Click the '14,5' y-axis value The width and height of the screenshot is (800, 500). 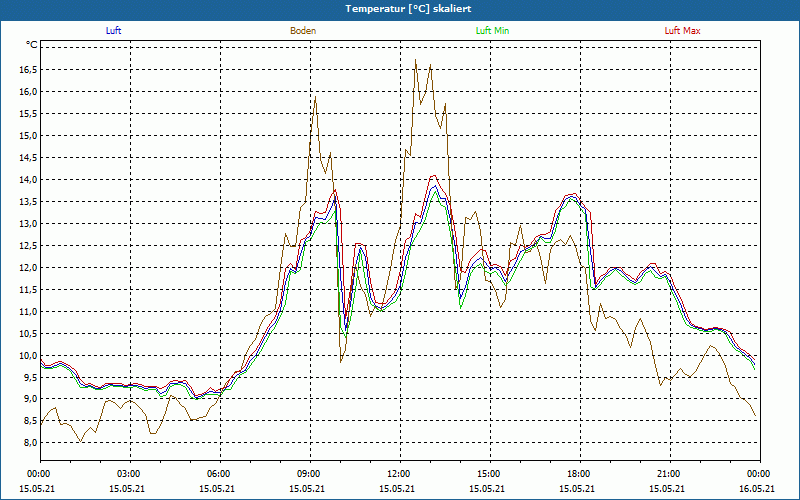point(28,158)
